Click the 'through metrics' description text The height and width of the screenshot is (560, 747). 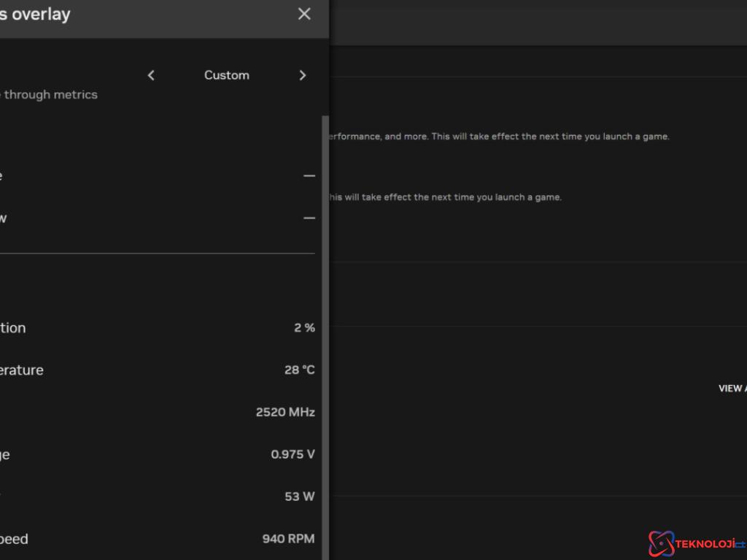pyautogui.click(x=51, y=95)
